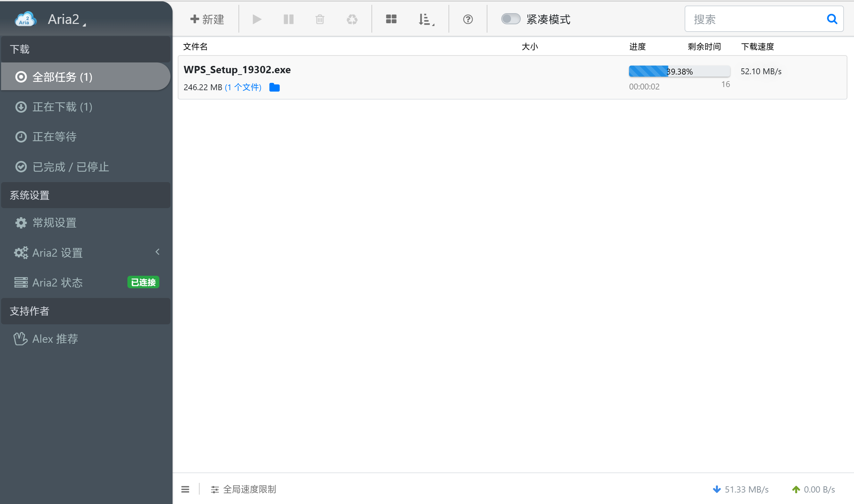
Task: Click the delete task icon
Action: 320,19
